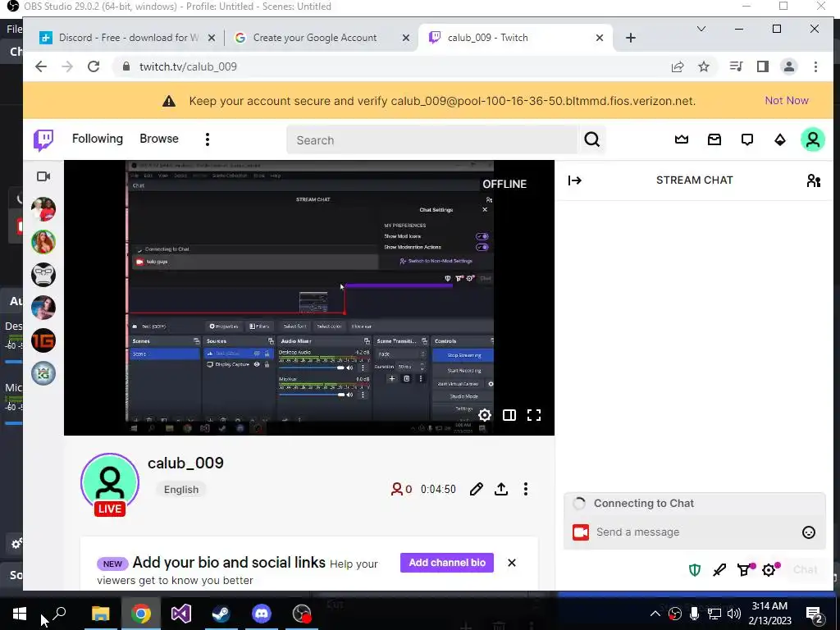Click the English language tag
840x630 pixels.
181,490
